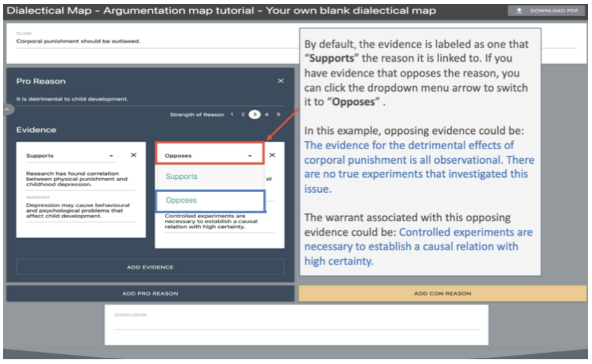Close the Pro Reason panel
Image resolution: width=592 pixels, height=364 pixels.
coord(281,81)
